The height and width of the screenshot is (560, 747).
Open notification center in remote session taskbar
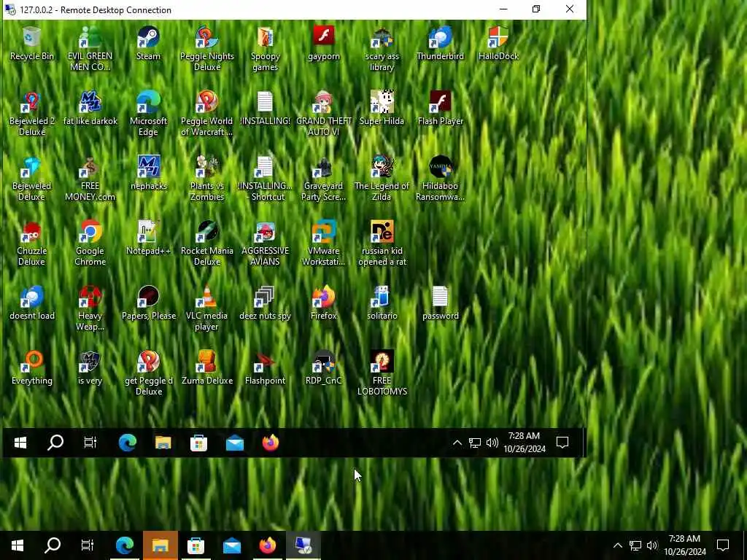coord(562,443)
